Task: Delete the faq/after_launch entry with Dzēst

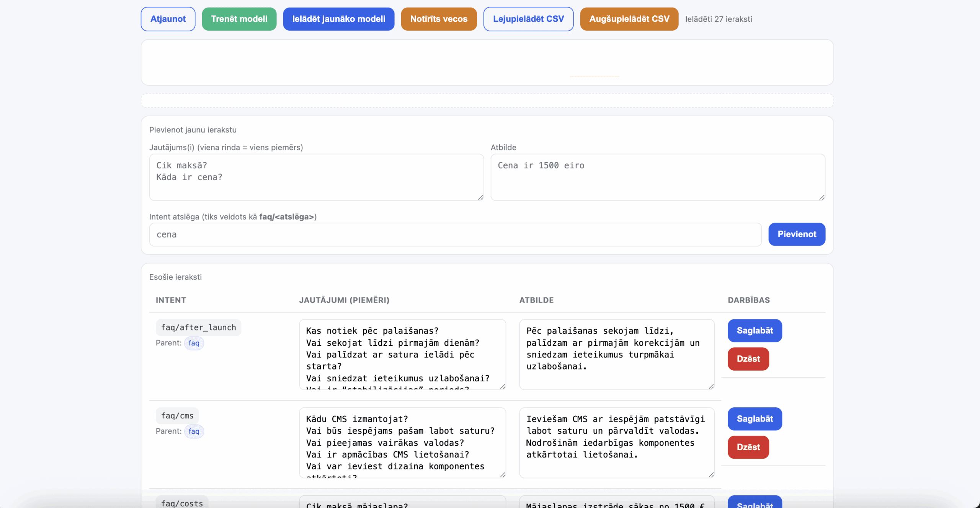Action: click(x=748, y=359)
